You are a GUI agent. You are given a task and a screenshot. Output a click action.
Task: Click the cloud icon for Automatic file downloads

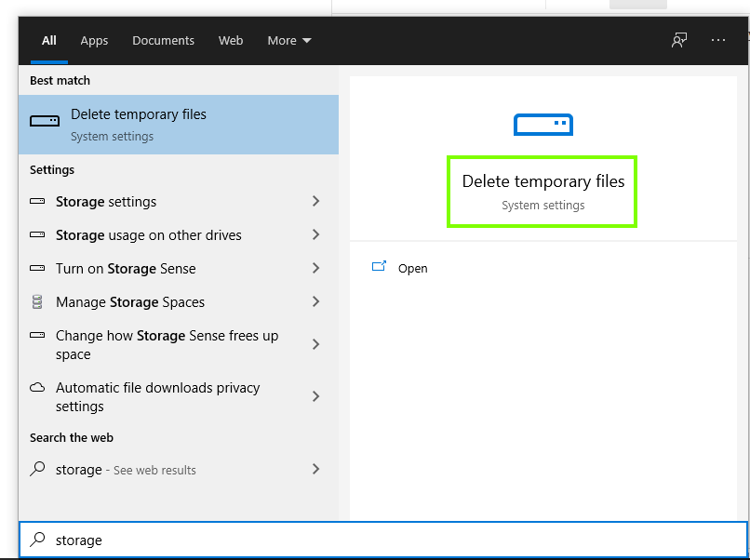37,388
